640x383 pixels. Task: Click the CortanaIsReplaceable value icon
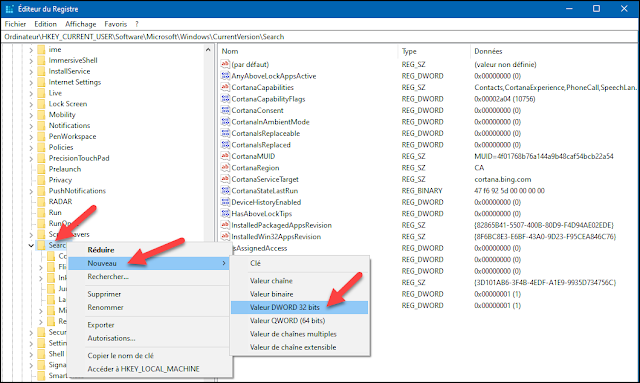pos(225,133)
